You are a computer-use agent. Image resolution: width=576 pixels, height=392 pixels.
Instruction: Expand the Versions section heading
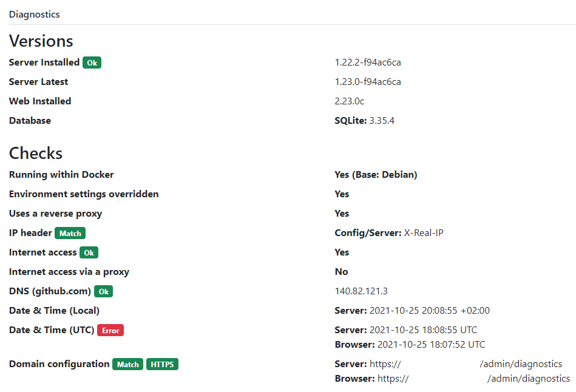click(41, 41)
